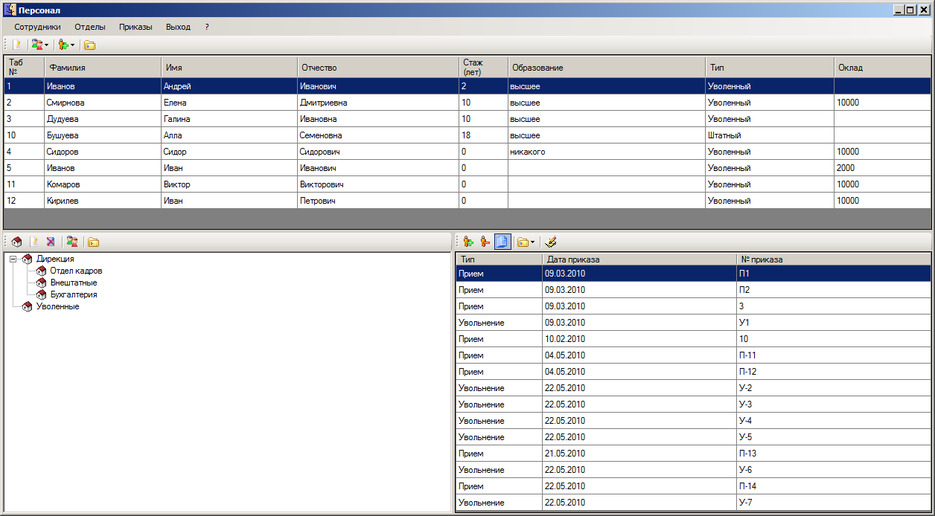The image size is (935, 516).
Task: Open the dropdown arrow next to the top toolbar employees icon
Action: [x=47, y=45]
